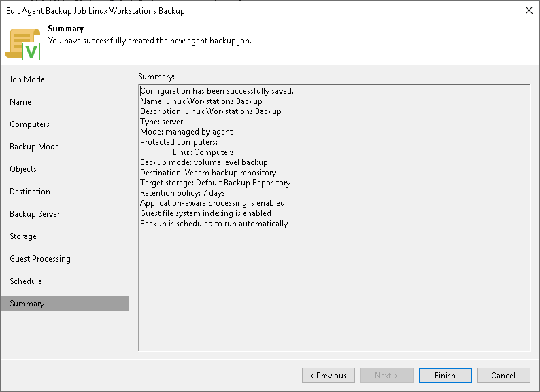This screenshot has height=392, width=540.
Task: Click 'Backup mode: volume level backup' line
Action: pyautogui.click(x=204, y=162)
